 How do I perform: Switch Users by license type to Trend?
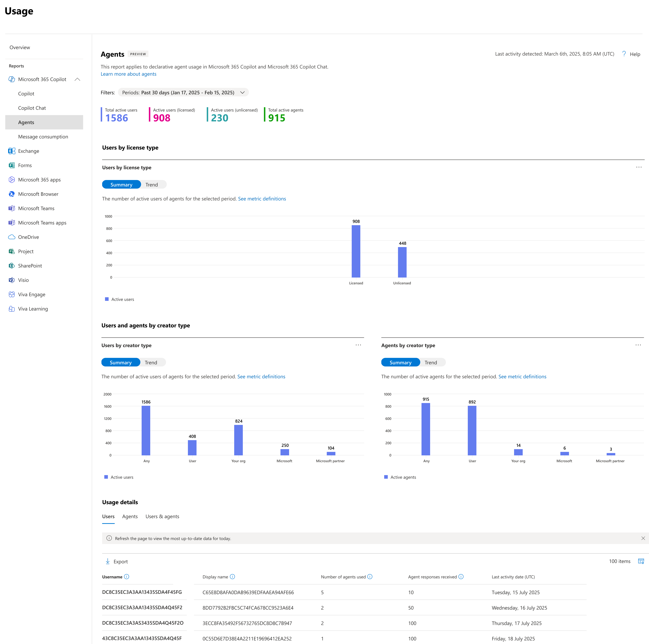click(152, 185)
